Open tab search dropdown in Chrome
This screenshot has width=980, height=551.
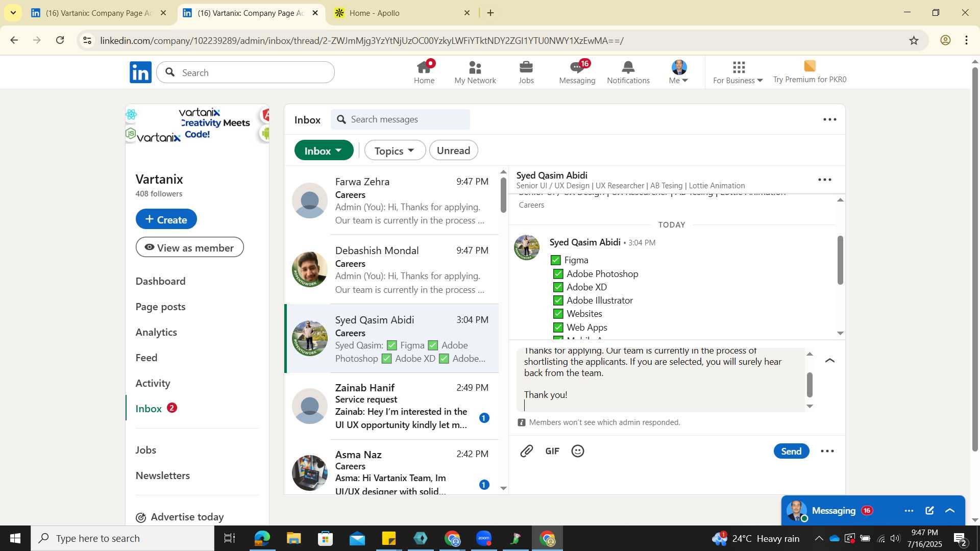[13, 13]
